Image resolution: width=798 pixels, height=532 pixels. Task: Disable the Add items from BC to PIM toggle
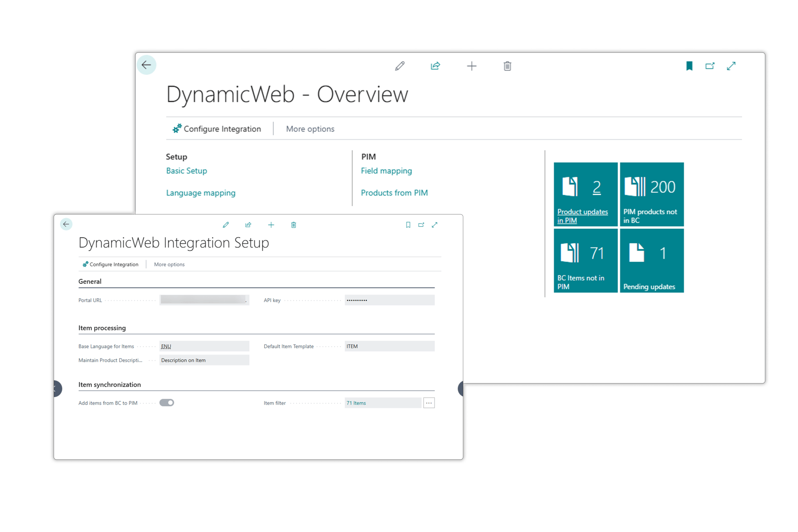click(167, 402)
